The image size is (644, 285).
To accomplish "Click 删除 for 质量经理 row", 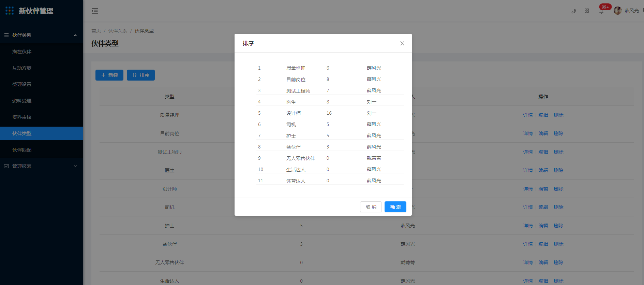I will tap(558, 115).
